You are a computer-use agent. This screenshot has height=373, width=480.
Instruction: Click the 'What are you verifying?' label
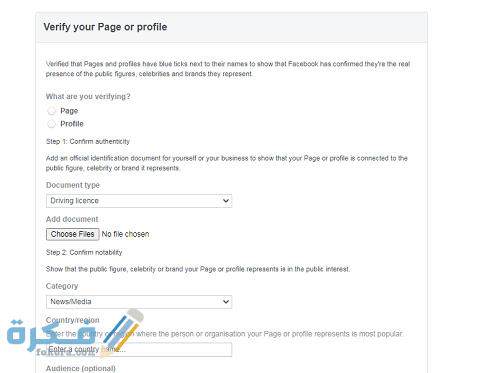88,97
